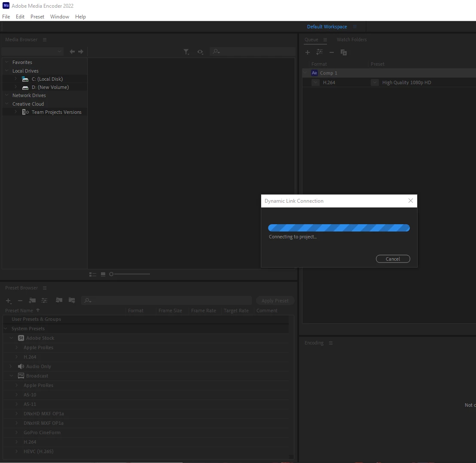The height and width of the screenshot is (463, 476).
Task: Click the Connecting to project progress bar
Action: pyautogui.click(x=339, y=228)
